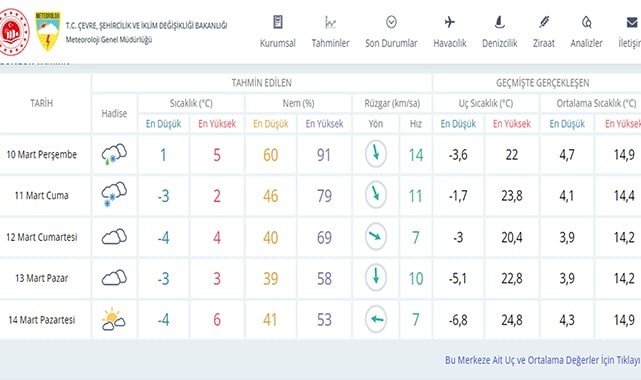The image size is (641, 380).
Task: Click the Tahminler chart icon
Action: coord(330,22)
